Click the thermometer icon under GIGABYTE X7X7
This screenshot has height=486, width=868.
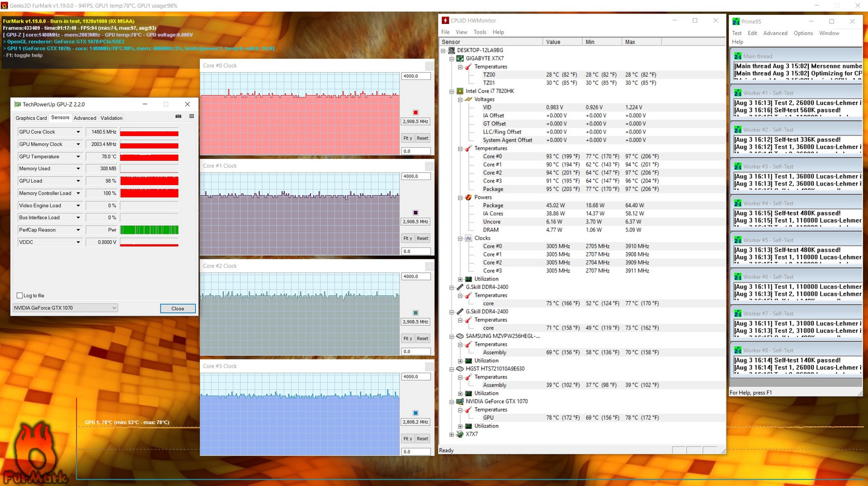tap(468, 67)
